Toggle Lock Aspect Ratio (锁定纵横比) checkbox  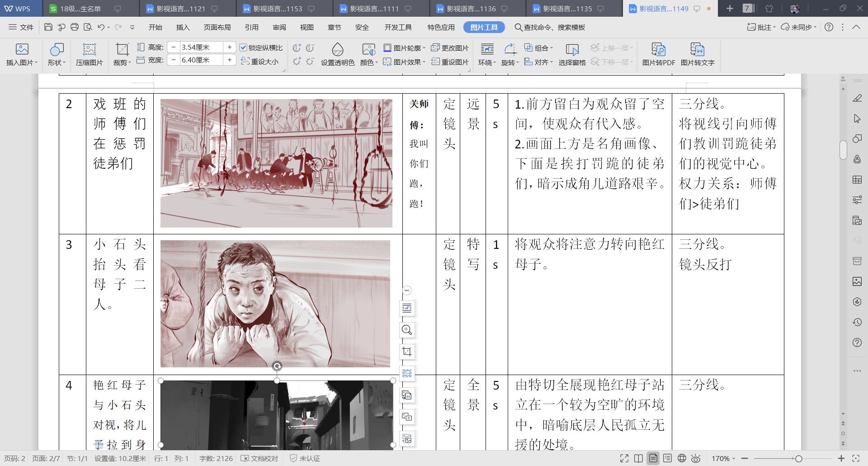(x=243, y=48)
